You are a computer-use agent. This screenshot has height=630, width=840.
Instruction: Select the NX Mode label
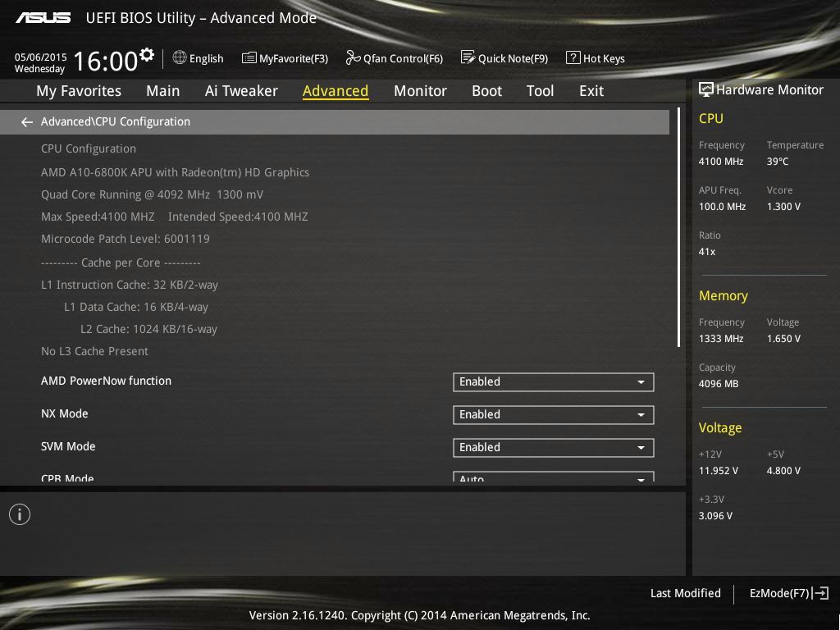coord(64,413)
